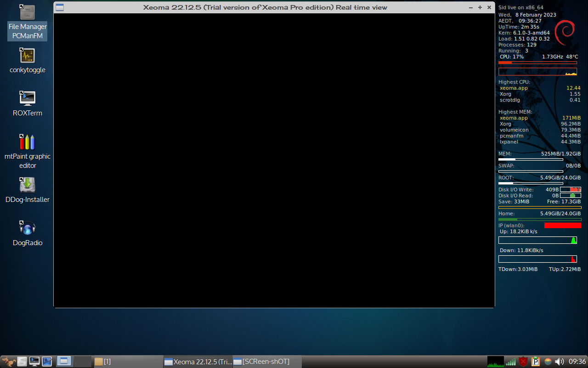This screenshot has width=588, height=368.
Task: Open the terminal launcher in the taskbar
Action: tap(34, 362)
